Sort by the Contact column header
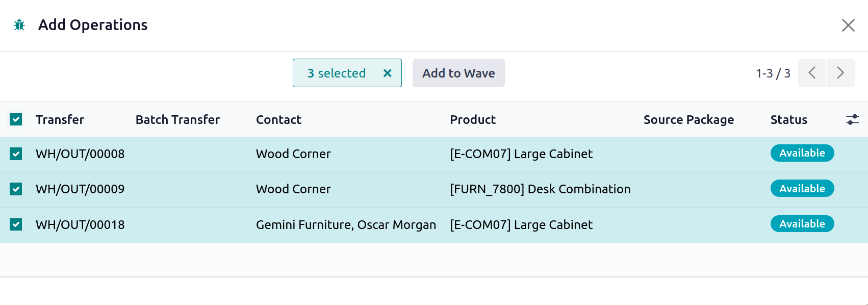The width and height of the screenshot is (868, 305). click(278, 119)
